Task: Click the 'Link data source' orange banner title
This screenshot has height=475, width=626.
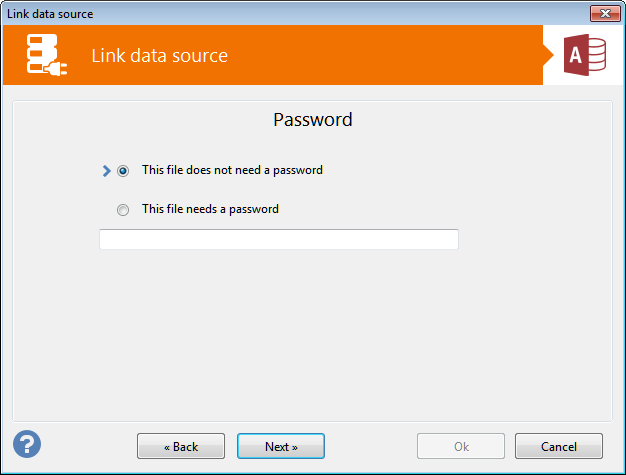Action: point(159,55)
